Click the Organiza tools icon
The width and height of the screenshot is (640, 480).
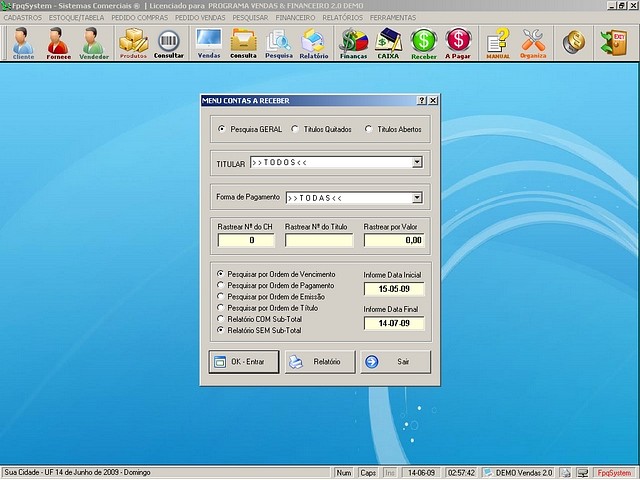point(533,43)
